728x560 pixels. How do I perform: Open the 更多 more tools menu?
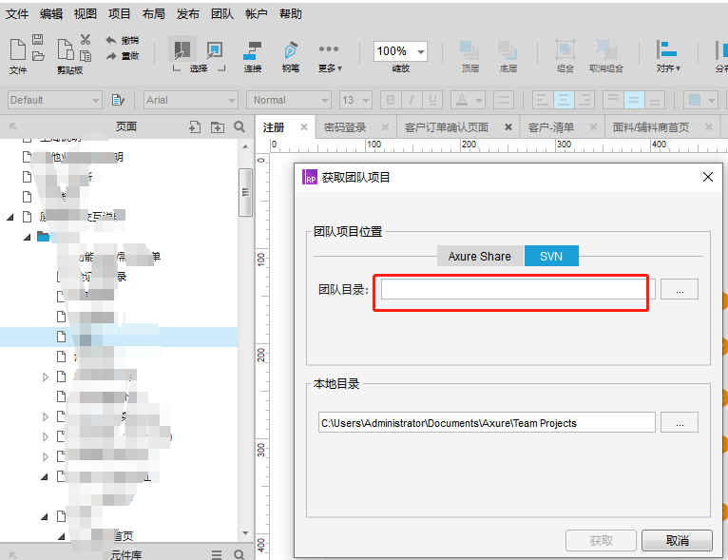click(x=329, y=55)
